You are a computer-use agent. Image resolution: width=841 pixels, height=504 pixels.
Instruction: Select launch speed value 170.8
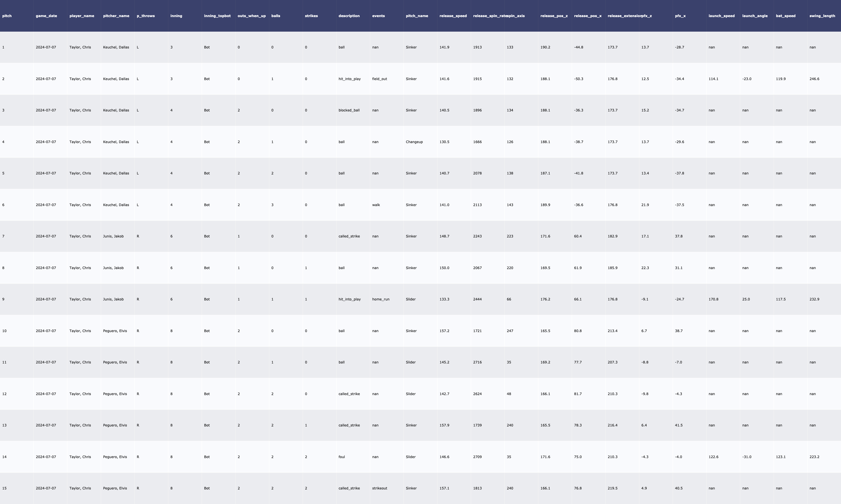pyautogui.click(x=713, y=299)
